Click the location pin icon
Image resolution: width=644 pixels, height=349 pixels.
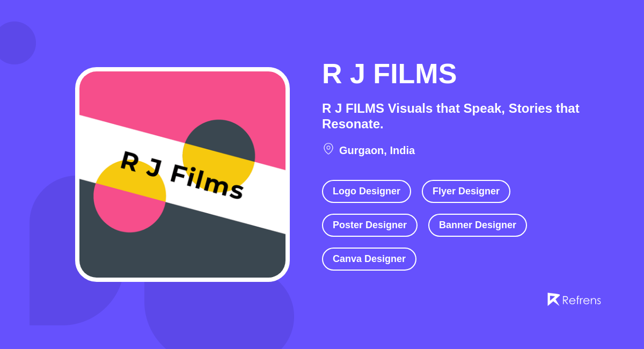point(328,149)
